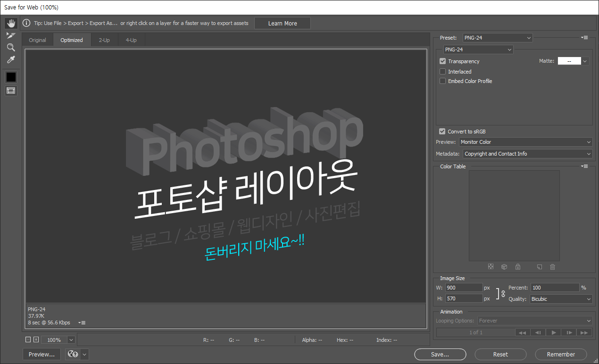Viewport: 599px width, 364px height.
Task: Toggle Convert to sRGB checkbox
Action: coord(442,132)
